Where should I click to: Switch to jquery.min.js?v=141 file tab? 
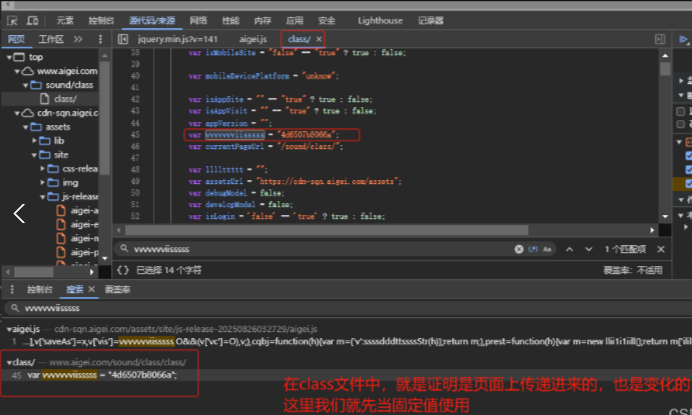(x=177, y=39)
